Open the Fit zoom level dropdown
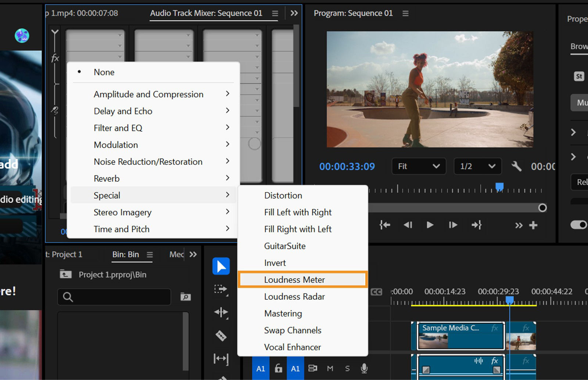 coord(419,166)
